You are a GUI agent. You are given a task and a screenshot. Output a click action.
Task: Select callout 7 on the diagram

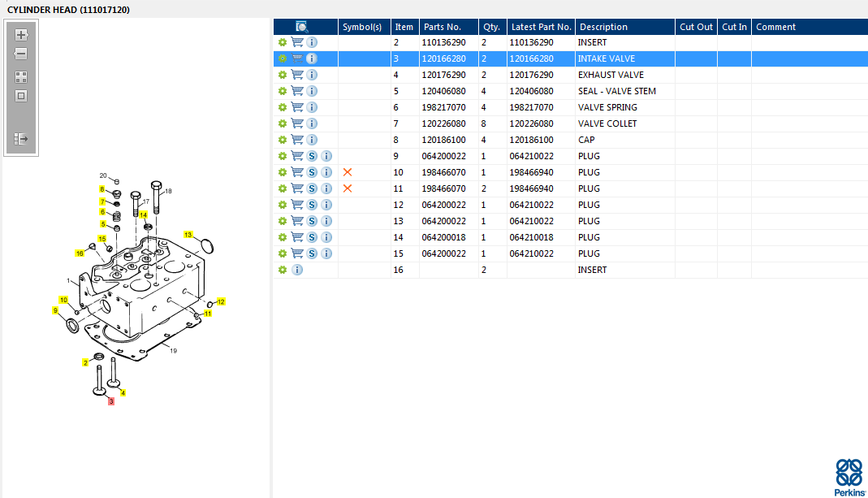[102, 201]
